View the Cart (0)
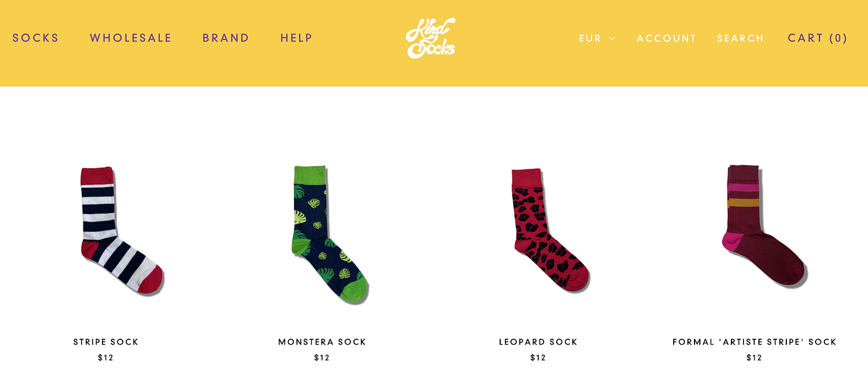Screen dimensions: 868x372 (817, 38)
